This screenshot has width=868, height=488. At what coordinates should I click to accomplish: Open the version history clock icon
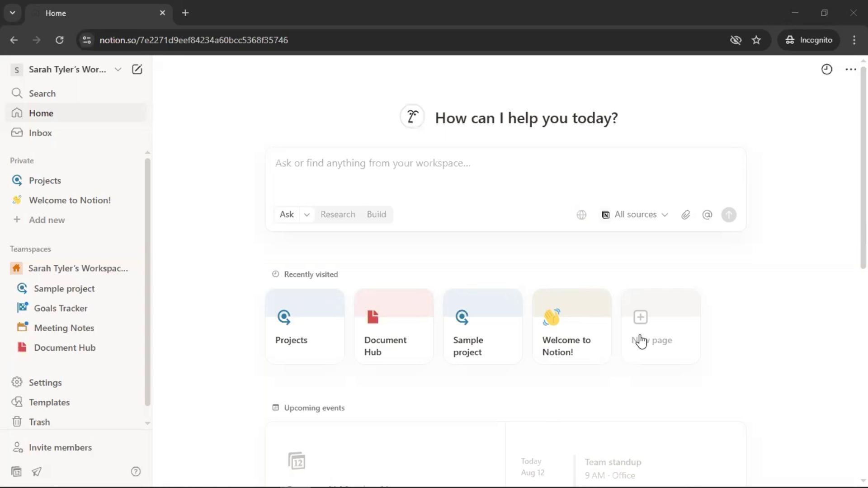pyautogui.click(x=826, y=69)
